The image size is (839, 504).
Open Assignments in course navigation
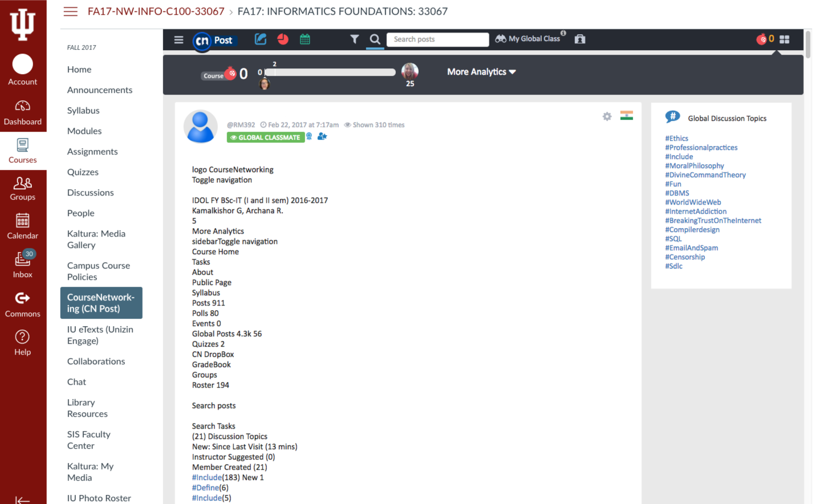coord(92,152)
